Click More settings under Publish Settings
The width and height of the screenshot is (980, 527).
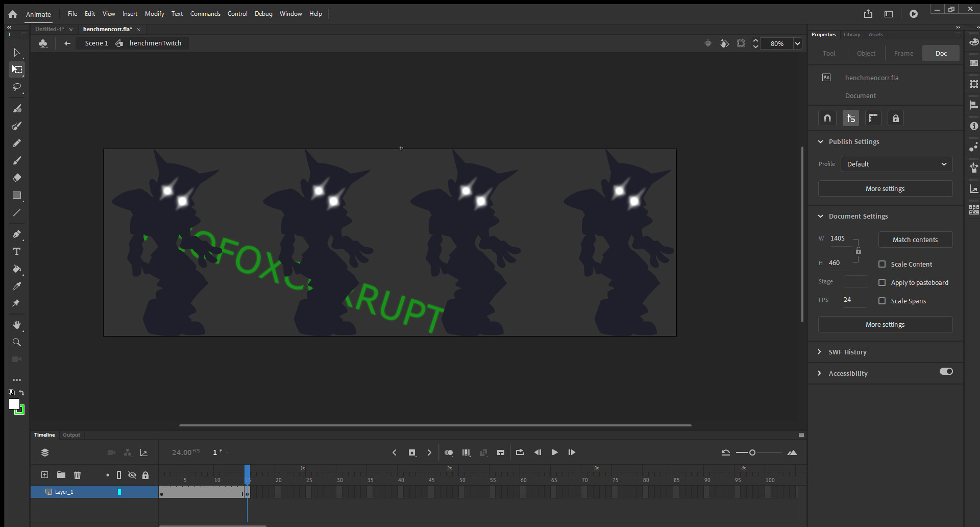885,188
